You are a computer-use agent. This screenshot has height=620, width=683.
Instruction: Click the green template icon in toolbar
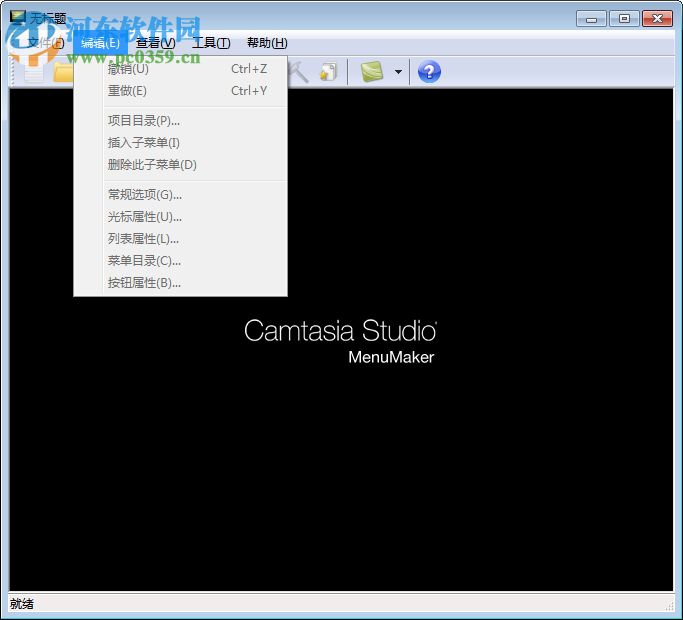(x=372, y=72)
